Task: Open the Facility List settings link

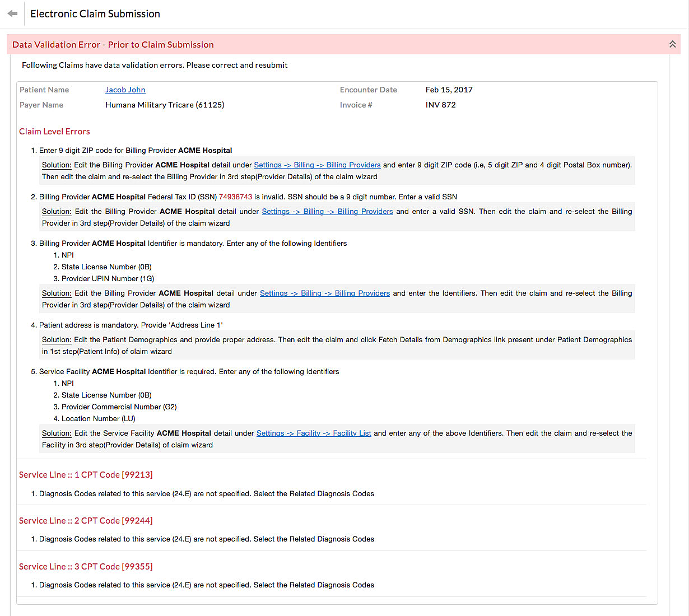Action: click(314, 433)
